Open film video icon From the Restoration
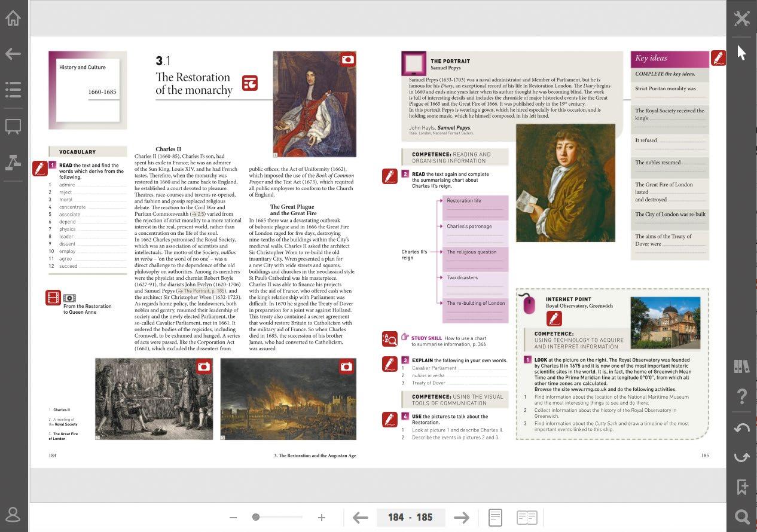Viewport: 757px width, 532px height. [x=53, y=298]
